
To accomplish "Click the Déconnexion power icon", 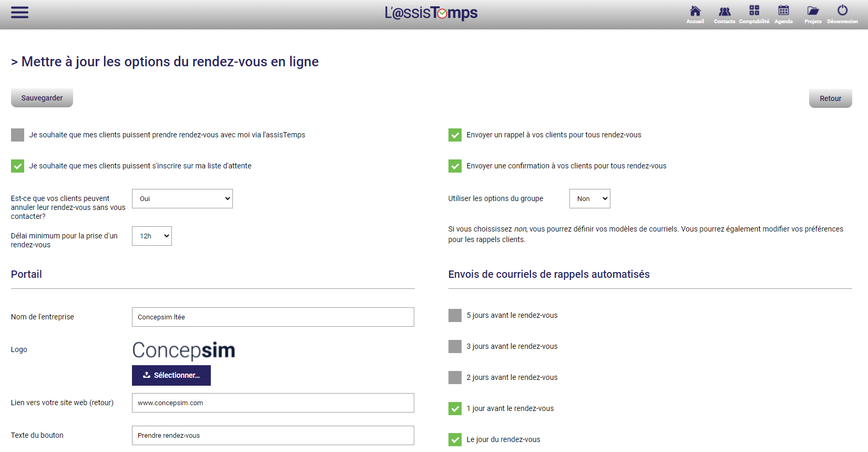I will (x=842, y=14).
